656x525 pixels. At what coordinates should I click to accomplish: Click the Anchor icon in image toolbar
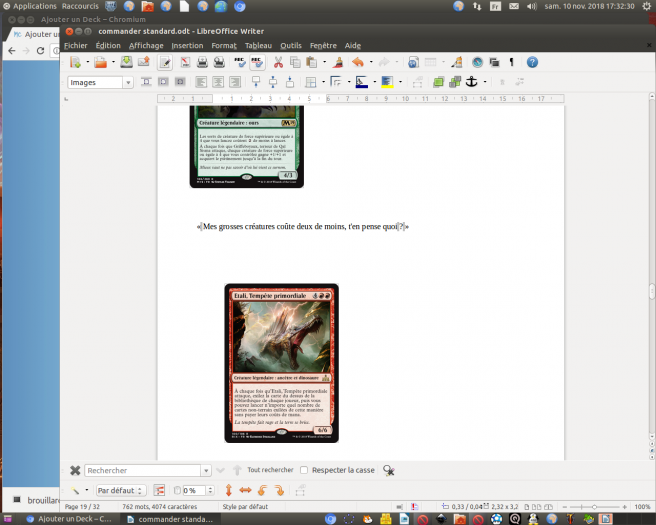click(x=473, y=82)
